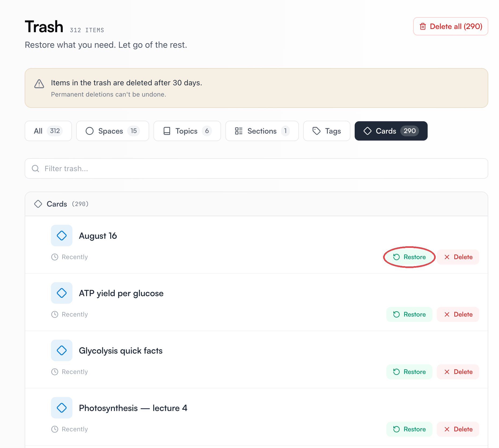Screen dimensions: 499x448
Task: Select the Tags filter tab
Action: [327, 131]
